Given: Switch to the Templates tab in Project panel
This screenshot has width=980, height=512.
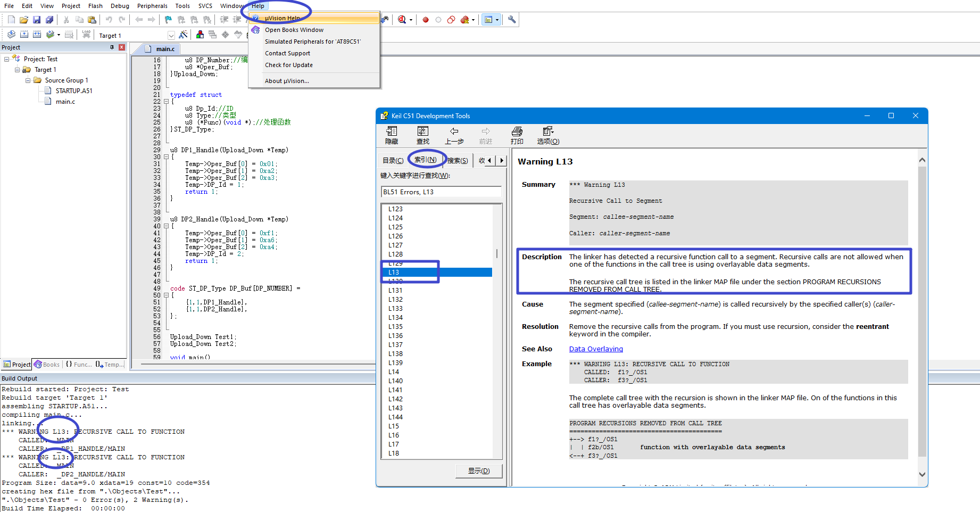Looking at the screenshot, I should (110, 365).
